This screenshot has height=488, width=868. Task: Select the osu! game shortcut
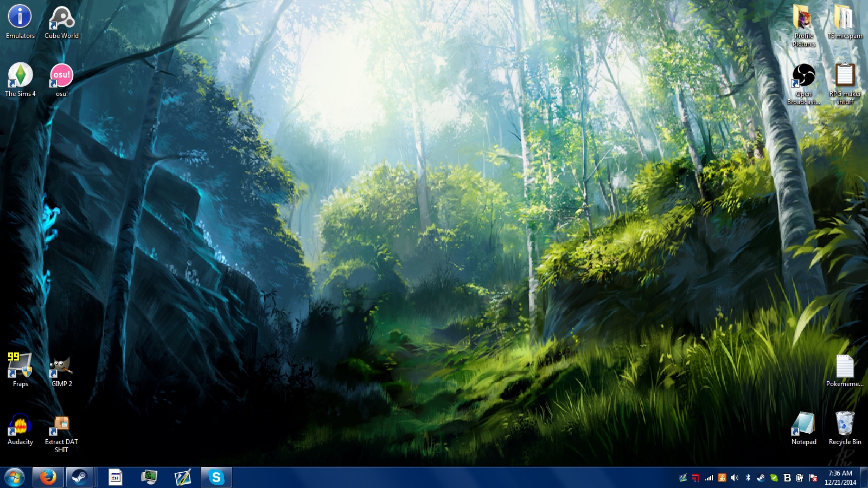point(61,80)
